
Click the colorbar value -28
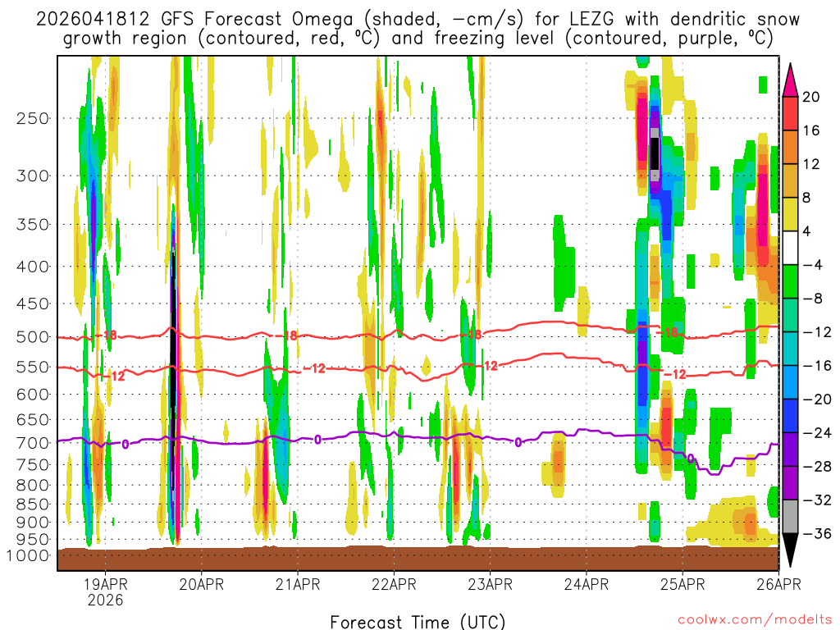(x=817, y=466)
